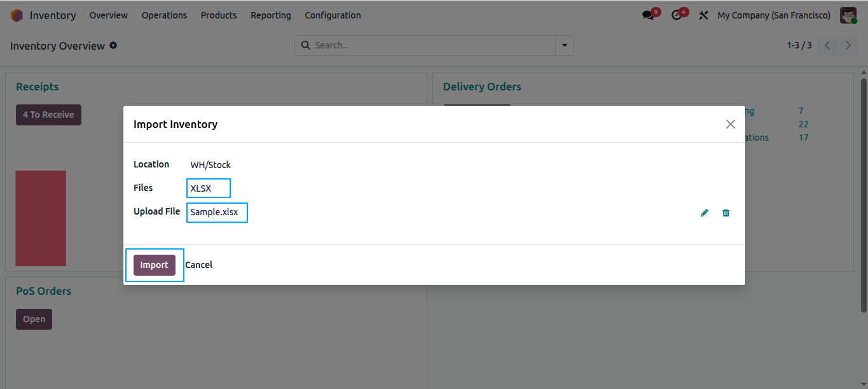Click the 4 To Receive button
The image size is (868, 389).
(x=48, y=115)
